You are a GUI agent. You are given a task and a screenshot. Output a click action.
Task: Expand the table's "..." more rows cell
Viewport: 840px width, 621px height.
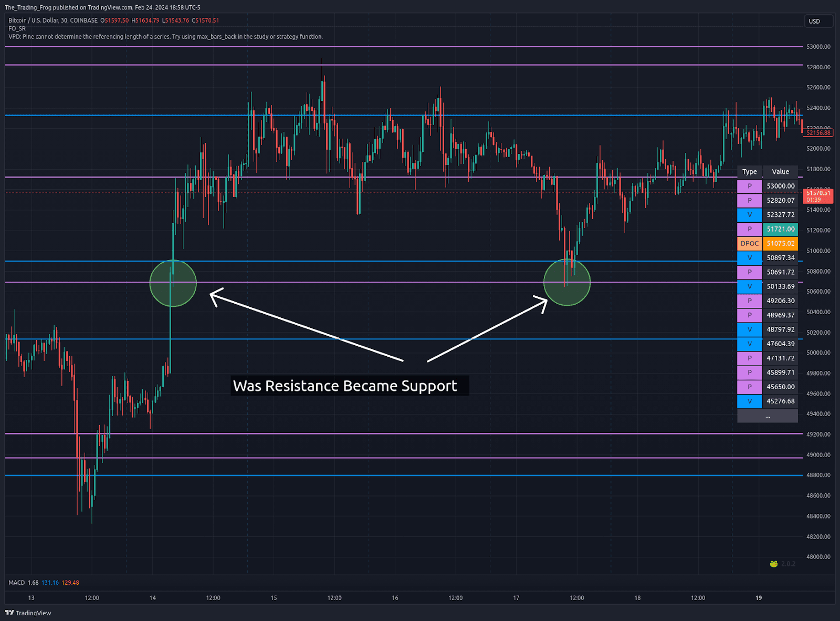pos(768,416)
